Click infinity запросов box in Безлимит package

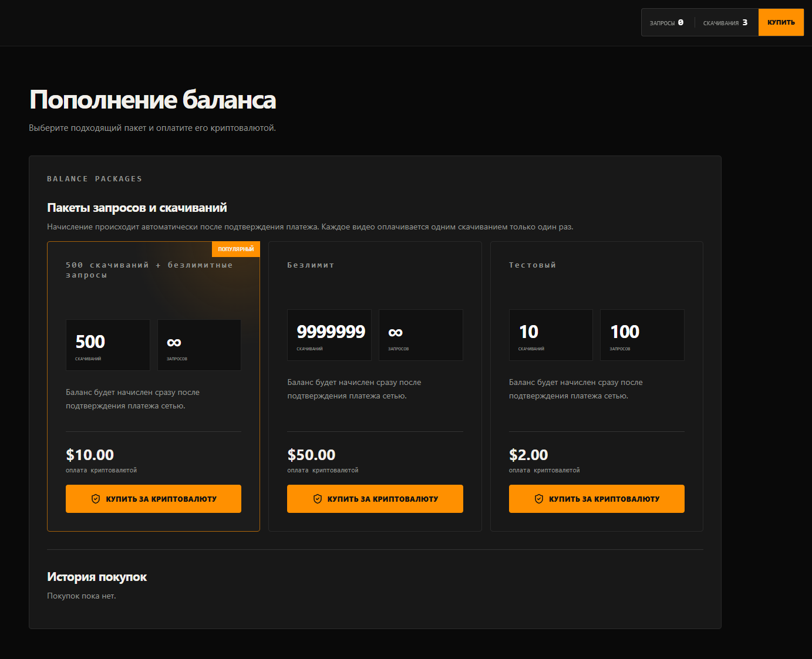coord(421,335)
